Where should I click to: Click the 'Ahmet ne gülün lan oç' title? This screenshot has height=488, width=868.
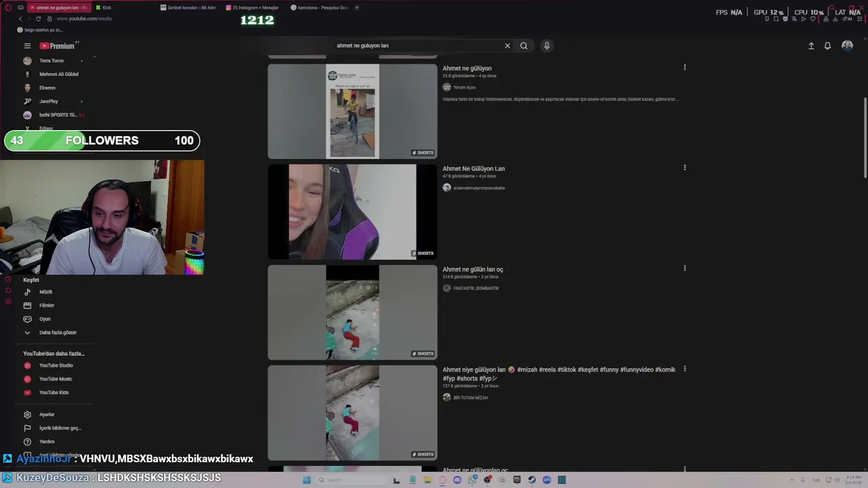point(473,269)
